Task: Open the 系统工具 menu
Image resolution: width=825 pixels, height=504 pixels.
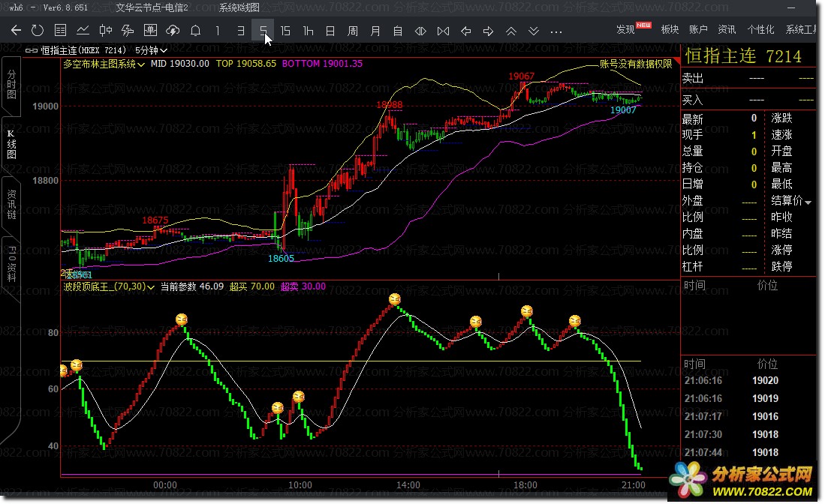Action: coord(802,29)
